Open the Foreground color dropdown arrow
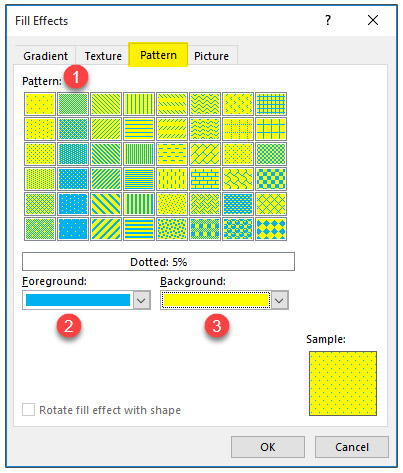This screenshot has width=403, height=473. (x=141, y=300)
